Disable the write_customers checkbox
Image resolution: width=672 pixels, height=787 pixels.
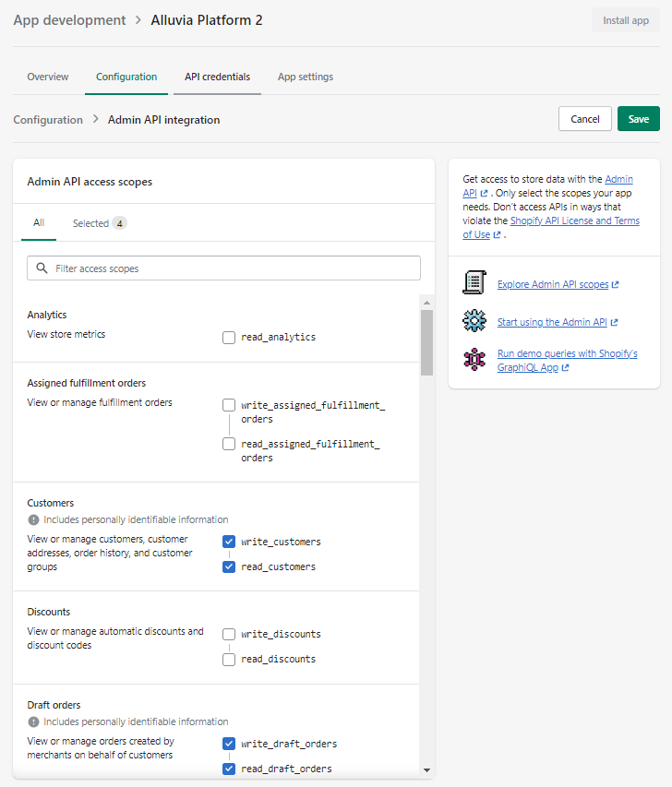228,542
